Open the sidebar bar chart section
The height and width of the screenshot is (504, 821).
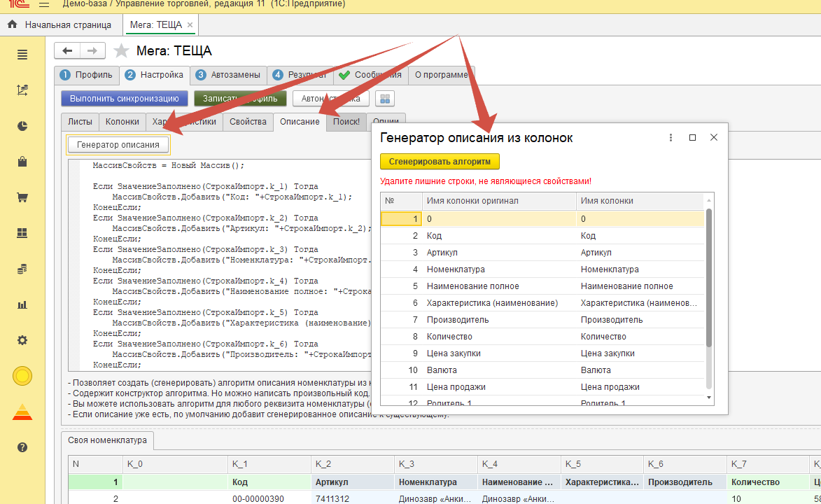coord(22,304)
